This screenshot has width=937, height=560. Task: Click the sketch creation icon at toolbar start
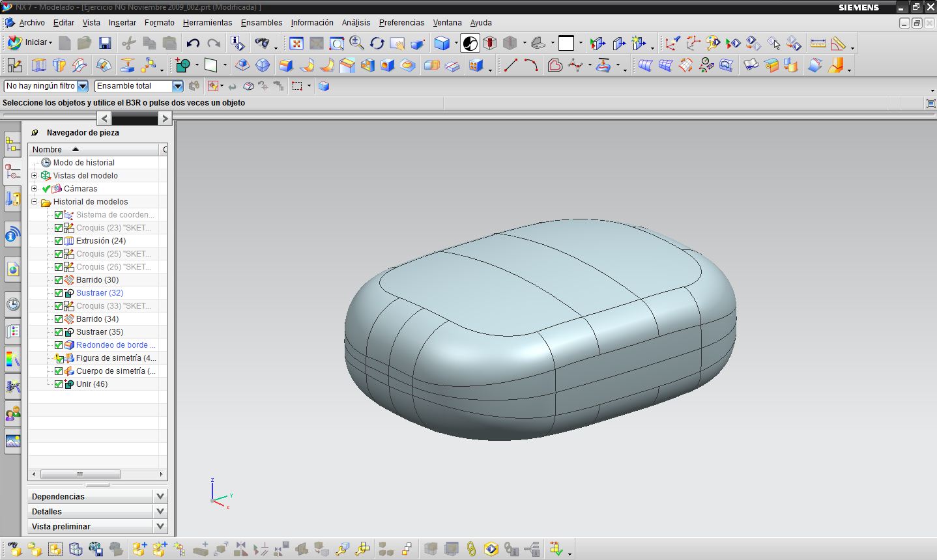pos(14,65)
